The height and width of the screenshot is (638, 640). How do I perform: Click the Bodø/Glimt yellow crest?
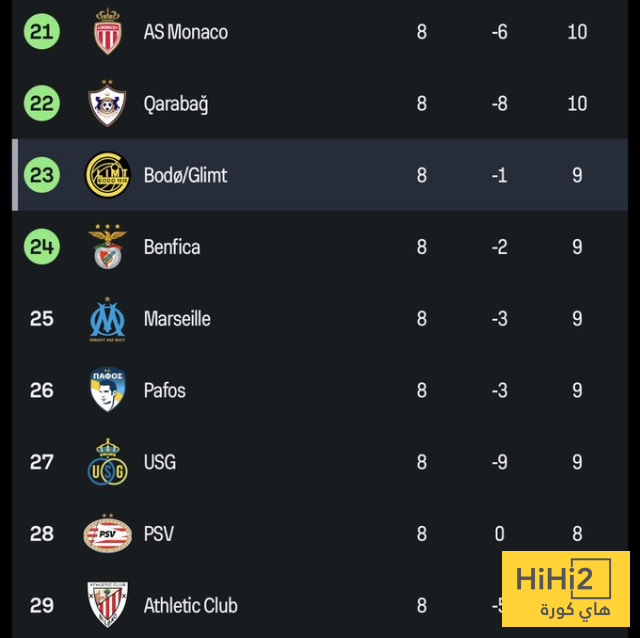point(107,175)
